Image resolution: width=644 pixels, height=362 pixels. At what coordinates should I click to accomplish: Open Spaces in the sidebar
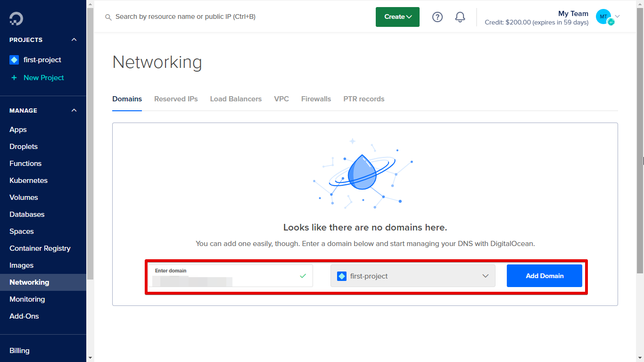[x=22, y=231]
